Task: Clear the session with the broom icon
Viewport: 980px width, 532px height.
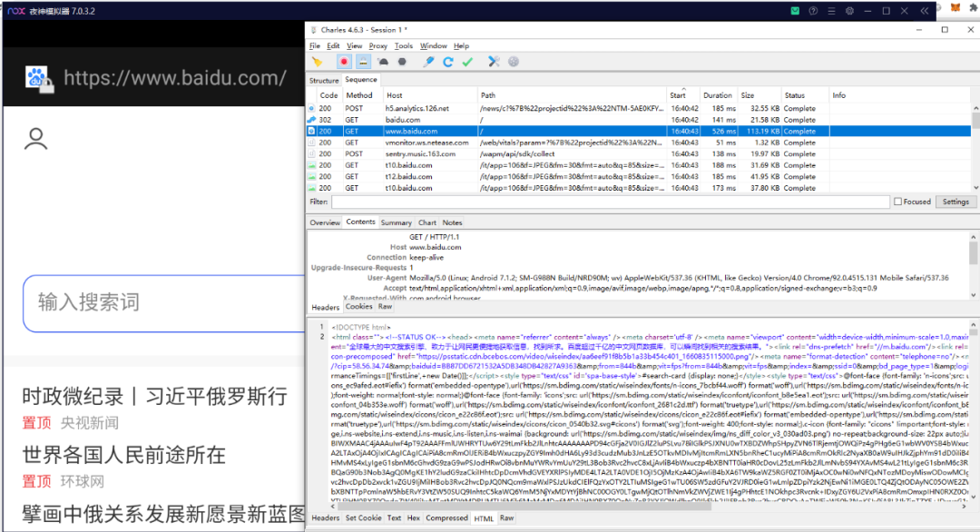Action: tap(317, 62)
